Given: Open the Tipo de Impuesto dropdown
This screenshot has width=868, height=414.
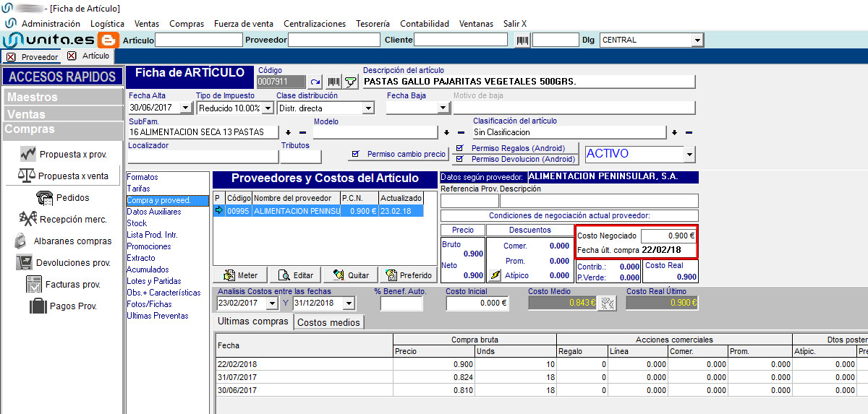Looking at the screenshot, I should [266, 108].
